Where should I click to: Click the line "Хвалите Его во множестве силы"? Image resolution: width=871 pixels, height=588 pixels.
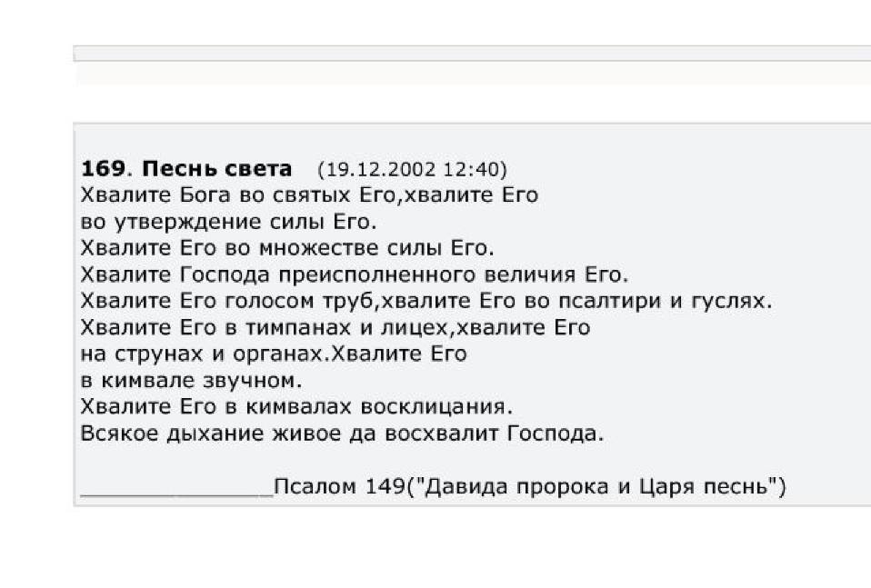click(x=287, y=248)
